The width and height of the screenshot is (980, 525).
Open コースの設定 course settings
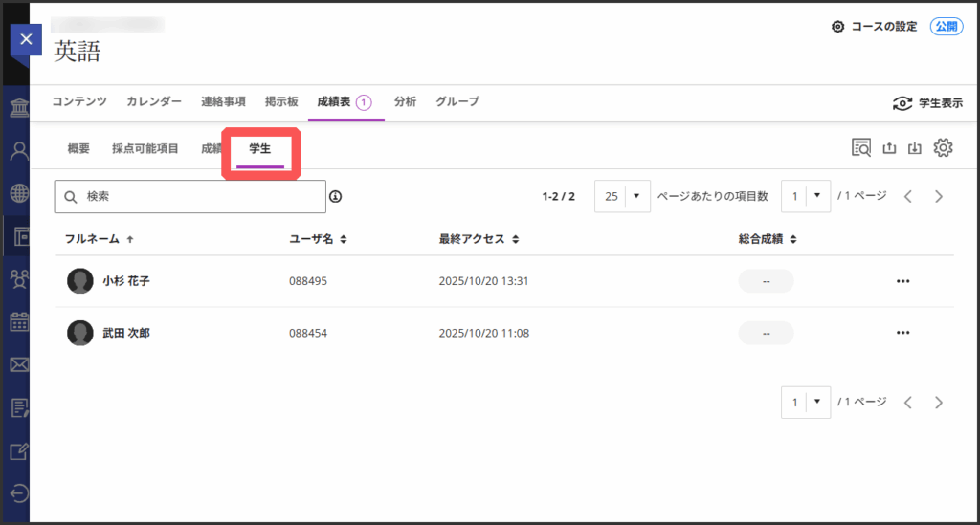(874, 27)
